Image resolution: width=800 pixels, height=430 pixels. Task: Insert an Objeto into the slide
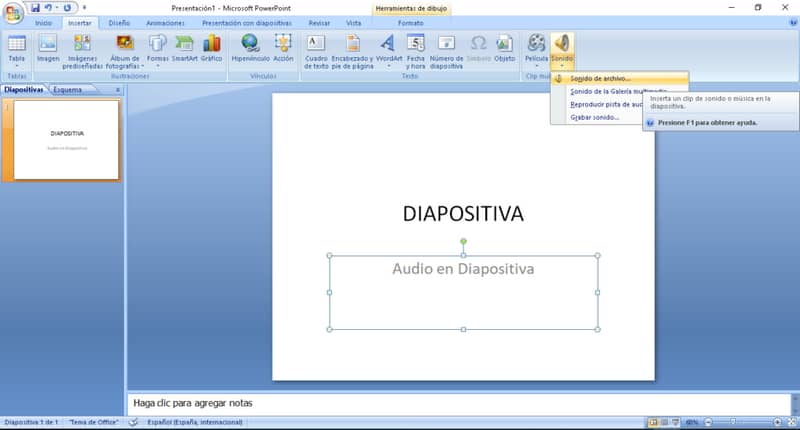pyautogui.click(x=505, y=49)
